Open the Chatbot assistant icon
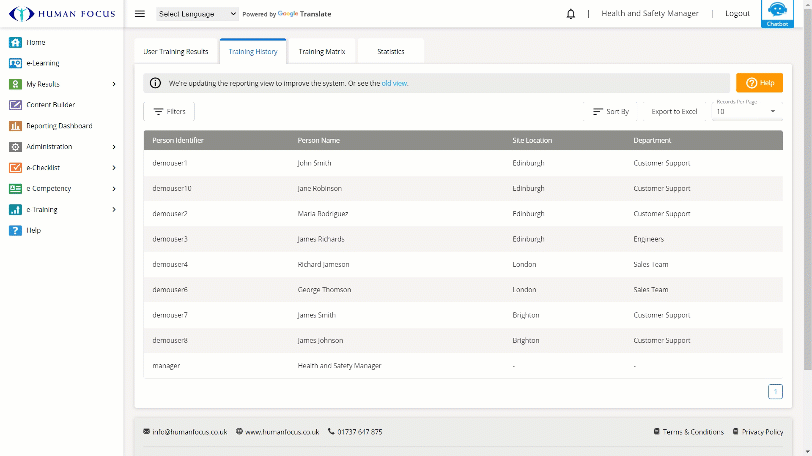Viewport: 812px width, 456px height. (776, 12)
